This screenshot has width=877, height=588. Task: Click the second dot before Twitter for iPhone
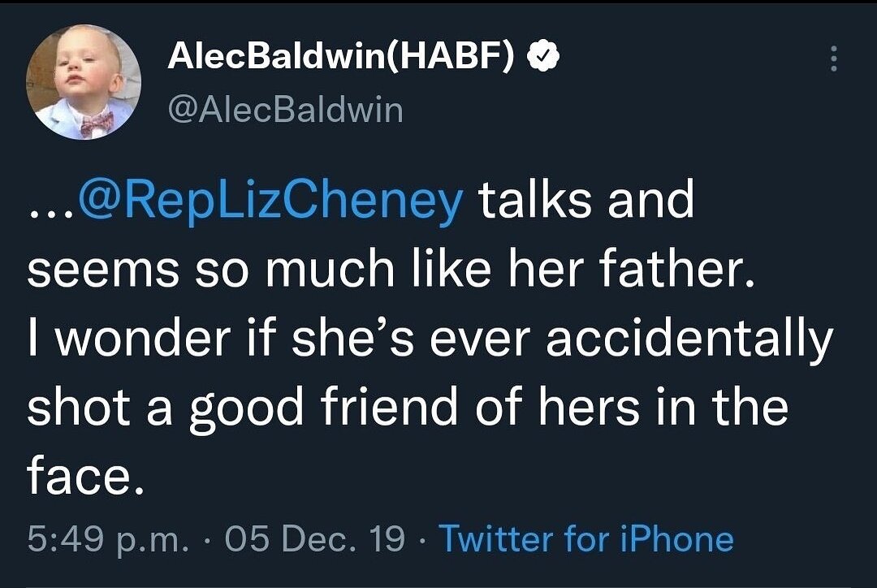[x=421, y=539]
